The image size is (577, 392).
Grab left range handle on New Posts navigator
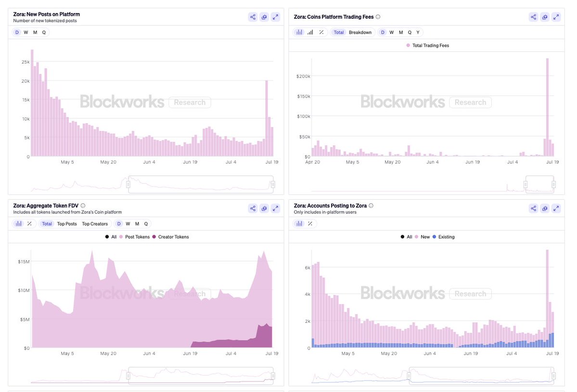click(128, 184)
